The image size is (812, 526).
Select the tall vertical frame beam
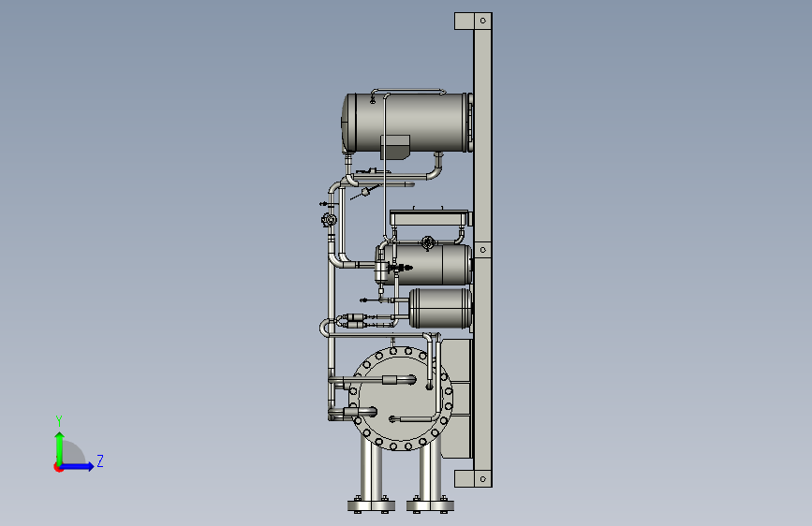coord(482,250)
